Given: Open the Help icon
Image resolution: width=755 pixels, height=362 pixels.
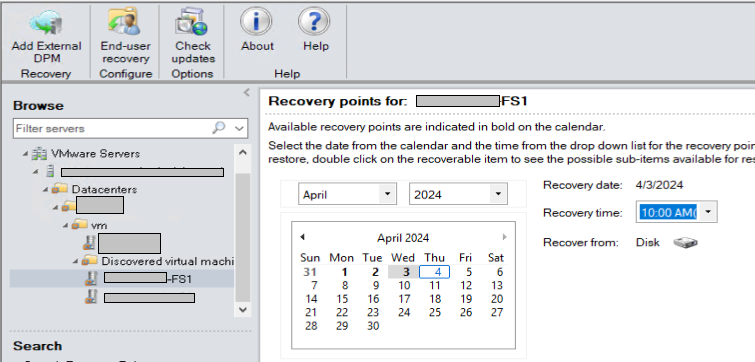Looking at the screenshot, I should tap(314, 22).
